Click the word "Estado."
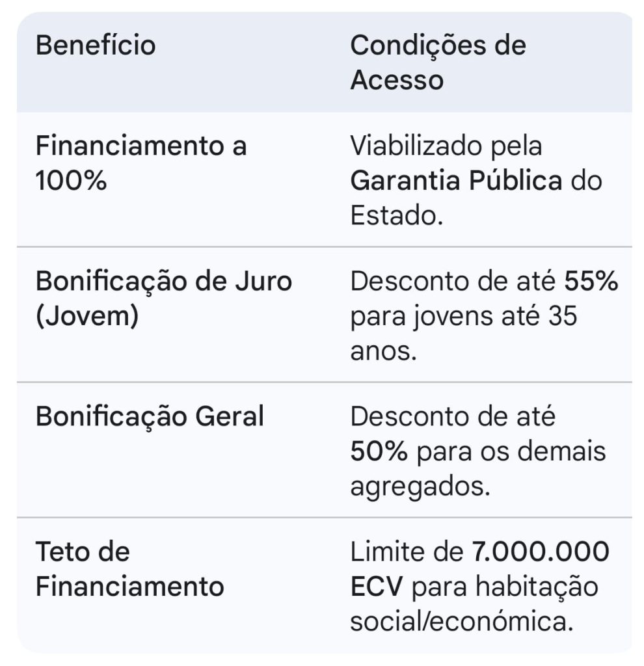This screenshot has height=666, width=644. 397,215
